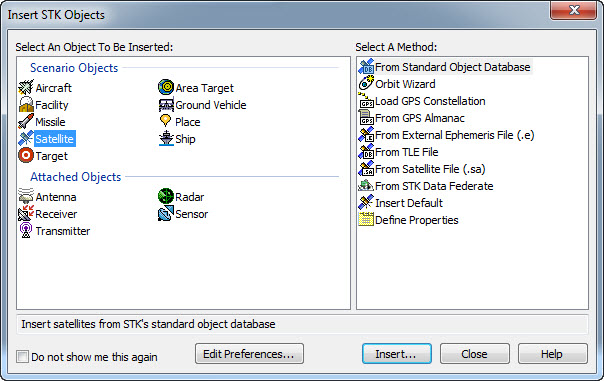Click the Missile rocket icon
The image size is (604, 381).
coord(26,121)
